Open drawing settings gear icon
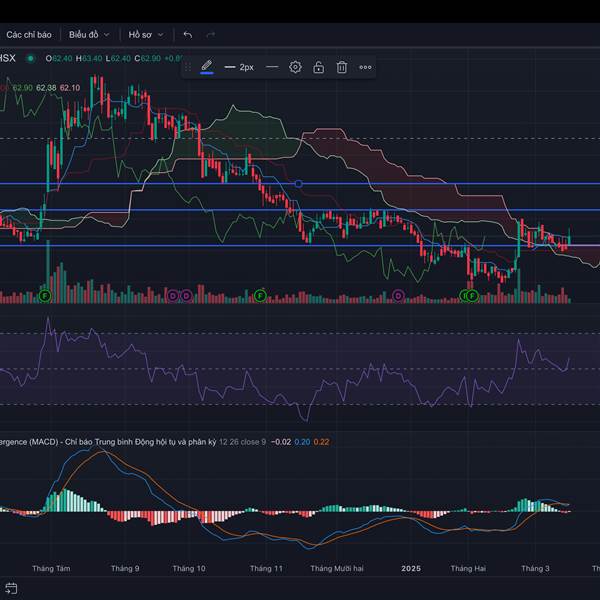The height and width of the screenshot is (600, 600). pyautogui.click(x=295, y=67)
